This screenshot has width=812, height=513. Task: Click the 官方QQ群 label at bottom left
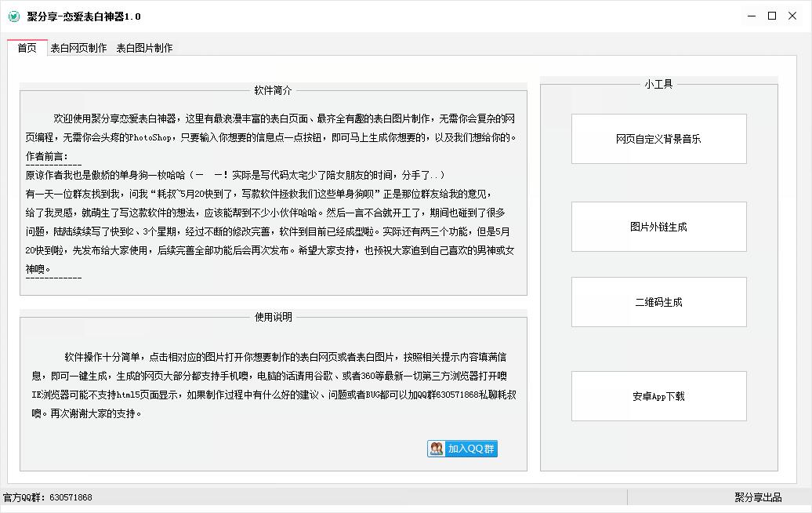tap(24, 497)
